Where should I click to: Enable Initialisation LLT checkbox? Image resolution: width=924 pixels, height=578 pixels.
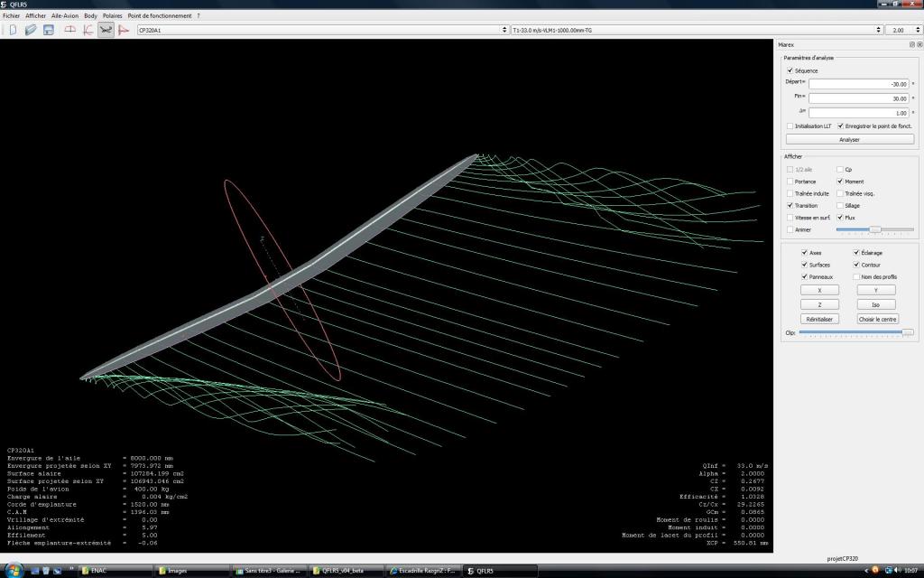790,126
